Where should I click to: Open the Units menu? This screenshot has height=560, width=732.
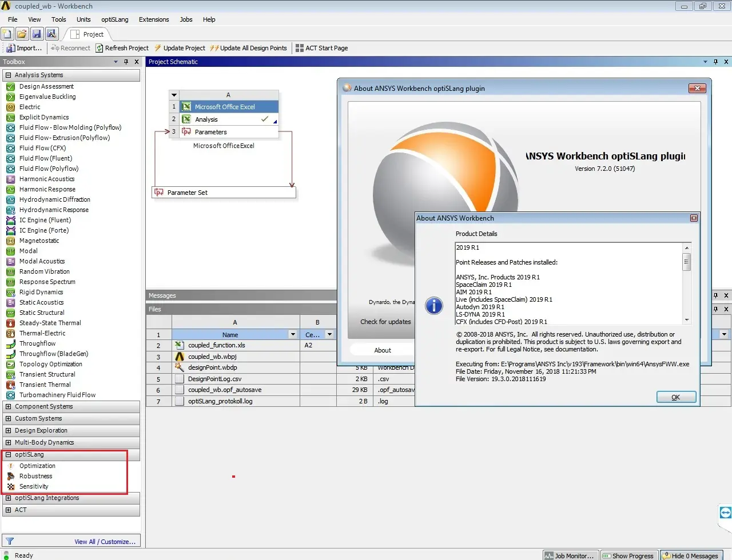coord(83,19)
